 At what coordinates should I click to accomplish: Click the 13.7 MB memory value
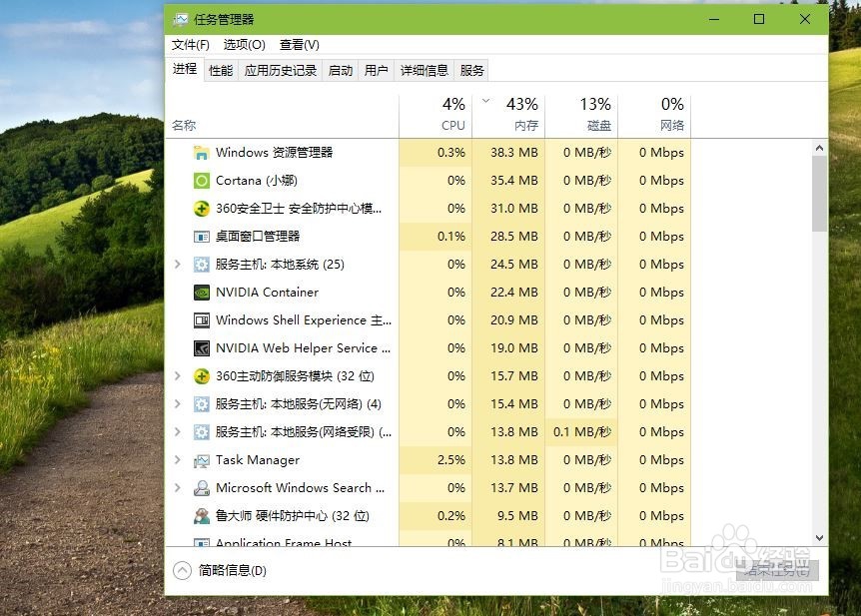(x=514, y=488)
